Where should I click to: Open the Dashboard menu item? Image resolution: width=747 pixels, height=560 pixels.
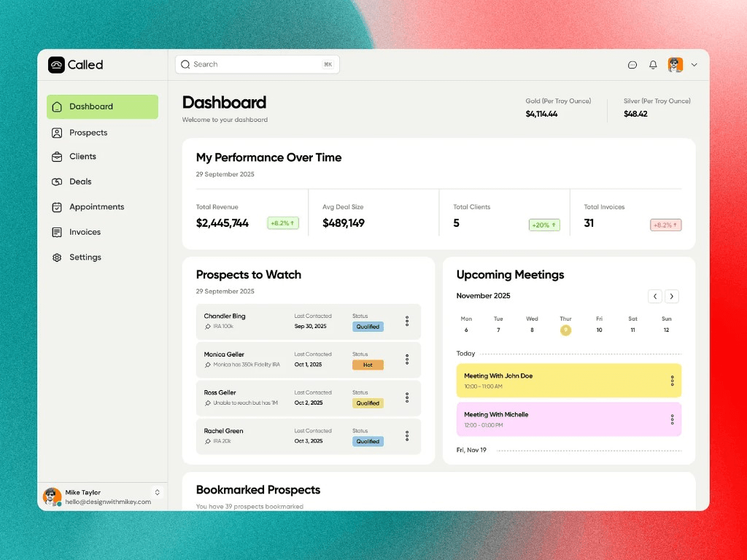pos(102,106)
